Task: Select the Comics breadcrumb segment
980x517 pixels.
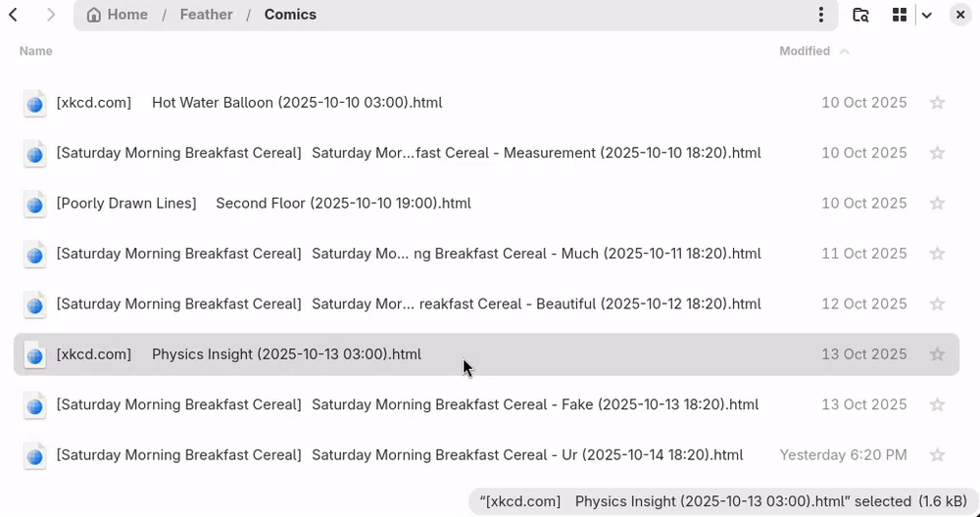Action: (290, 15)
